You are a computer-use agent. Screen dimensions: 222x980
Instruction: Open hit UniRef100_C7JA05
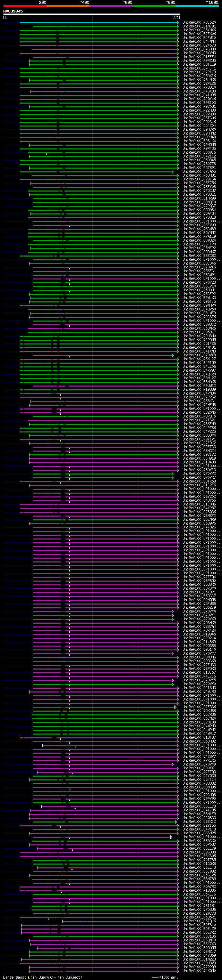(x=199, y=172)
